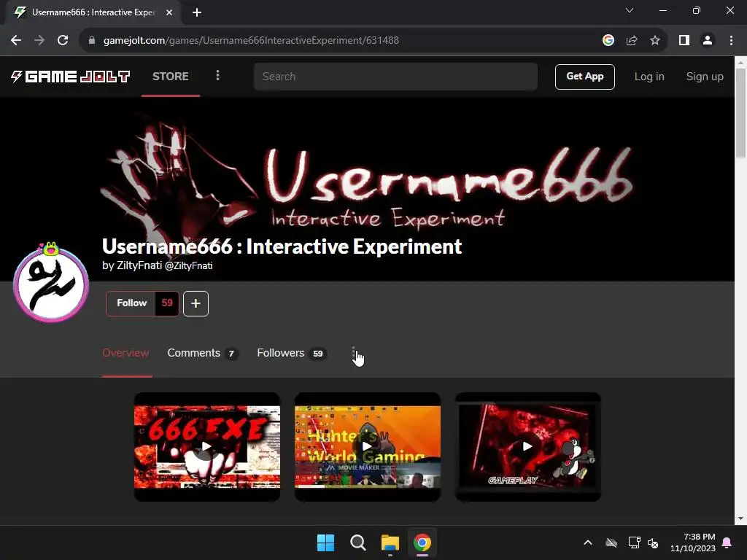The height and width of the screenshot is (560, 747).
Task: Click the Chrome taskbar icon
Action: (422, 542)
